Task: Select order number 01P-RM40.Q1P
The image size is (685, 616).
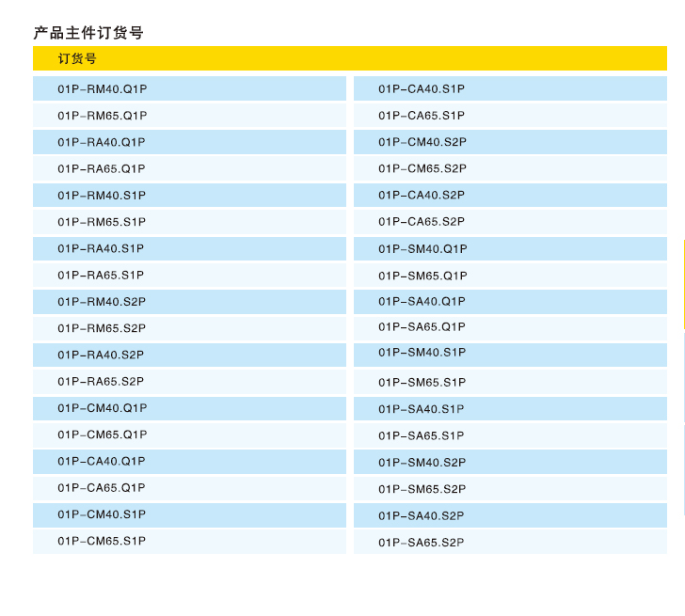Action: pos(102,89)
